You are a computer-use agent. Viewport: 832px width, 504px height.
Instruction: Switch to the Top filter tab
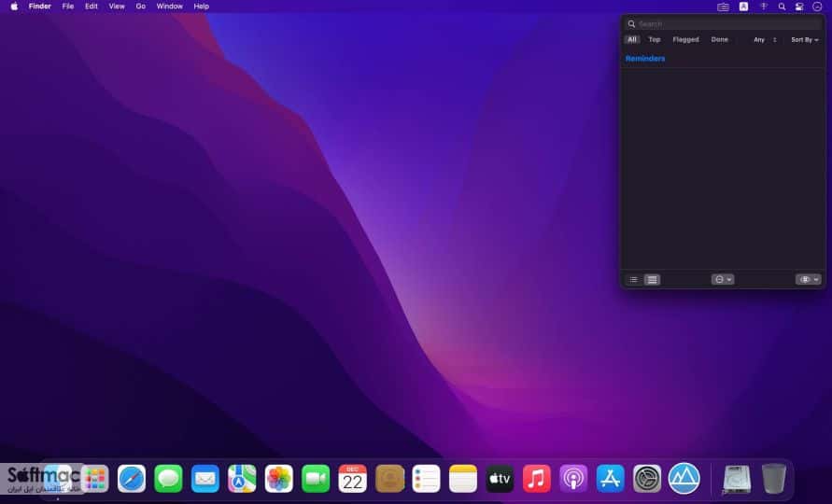[655, 40]
